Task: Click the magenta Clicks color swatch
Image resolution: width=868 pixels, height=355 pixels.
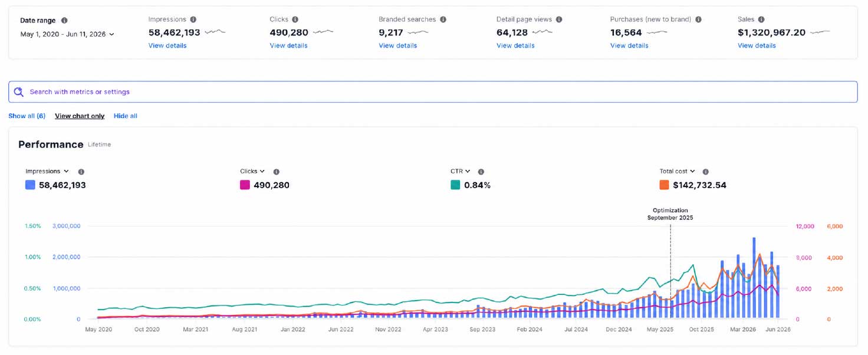Action: tap(245, 185)
